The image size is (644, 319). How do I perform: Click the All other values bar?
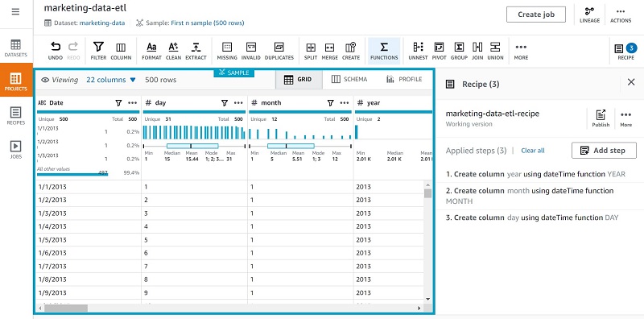click(72, 174)
